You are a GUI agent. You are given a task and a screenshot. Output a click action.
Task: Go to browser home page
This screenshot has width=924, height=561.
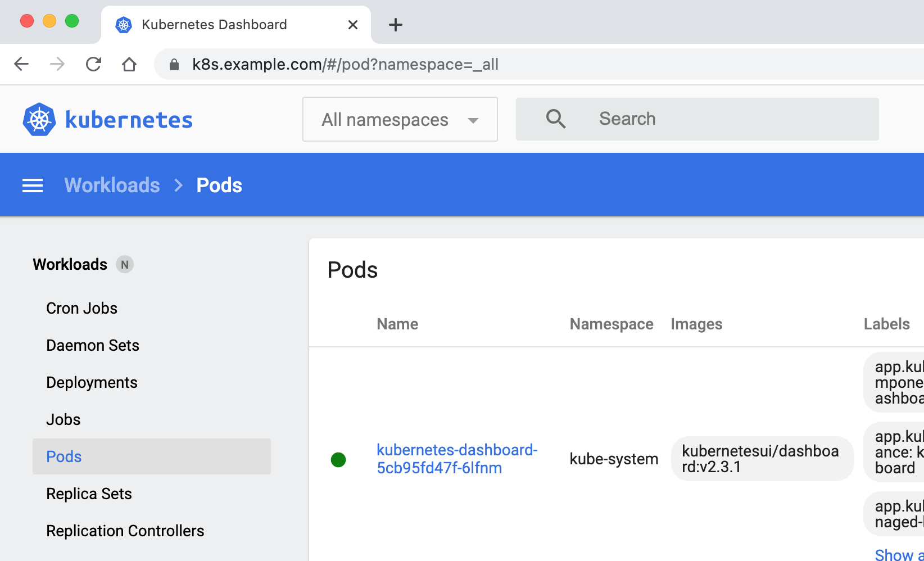pos(129,64)
